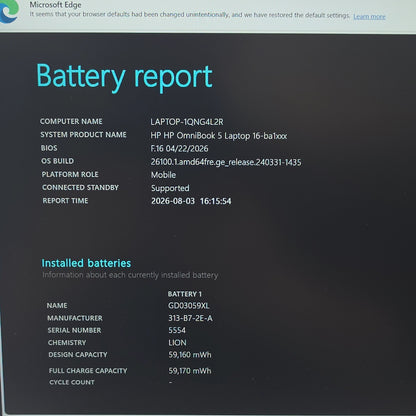Select design capacity 59,160 mWh
Screen dimensions: 416x416
190,355
